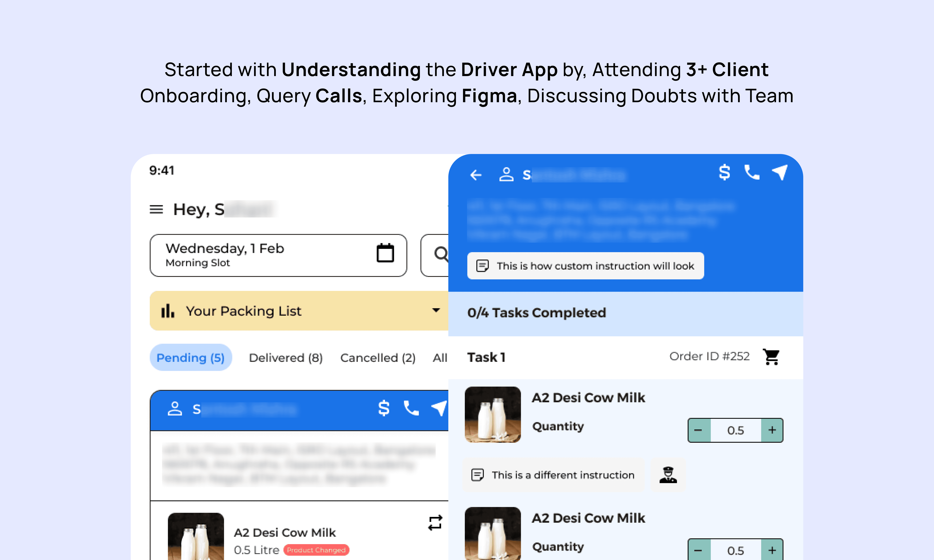Tap the swap product arrows icon

(x=435, y=523)
